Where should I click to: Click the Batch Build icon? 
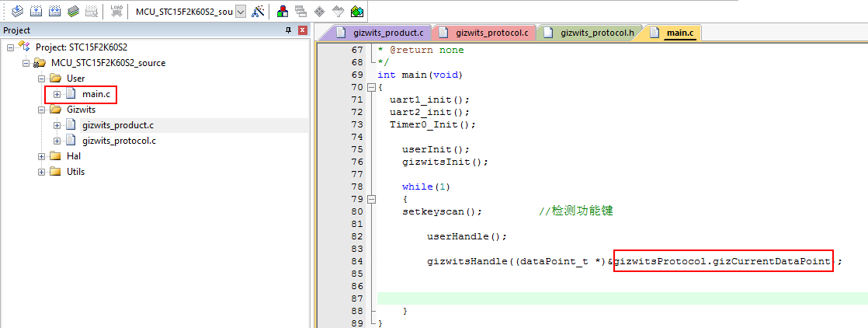click(x=73, y=11)
